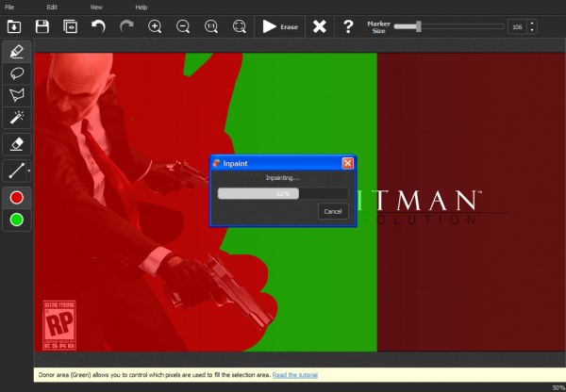Switch to green donor area mode
566x392 pixels.
tap(16, 220)
